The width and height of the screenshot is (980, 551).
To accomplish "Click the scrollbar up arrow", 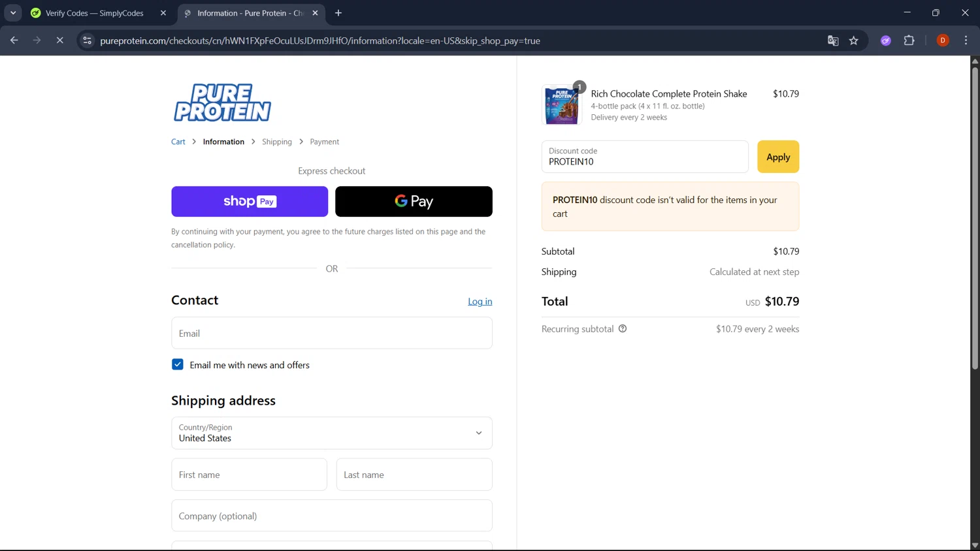I will [x=975, y=61].
